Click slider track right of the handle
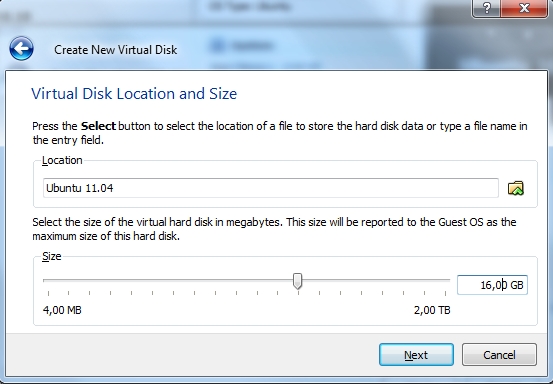 click(376, 280)
